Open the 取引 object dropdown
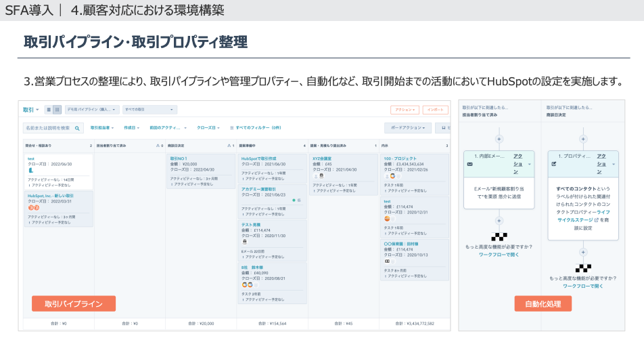Screen dimensions: 644x338 pyautogui.click(x=31, y=110)
